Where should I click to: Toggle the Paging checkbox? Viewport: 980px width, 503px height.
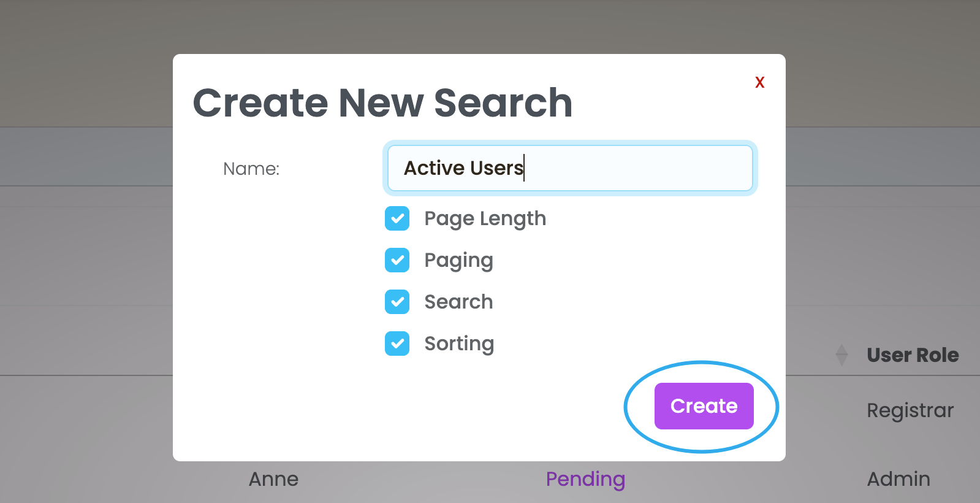pyautogui.click(x=397, y=260)
